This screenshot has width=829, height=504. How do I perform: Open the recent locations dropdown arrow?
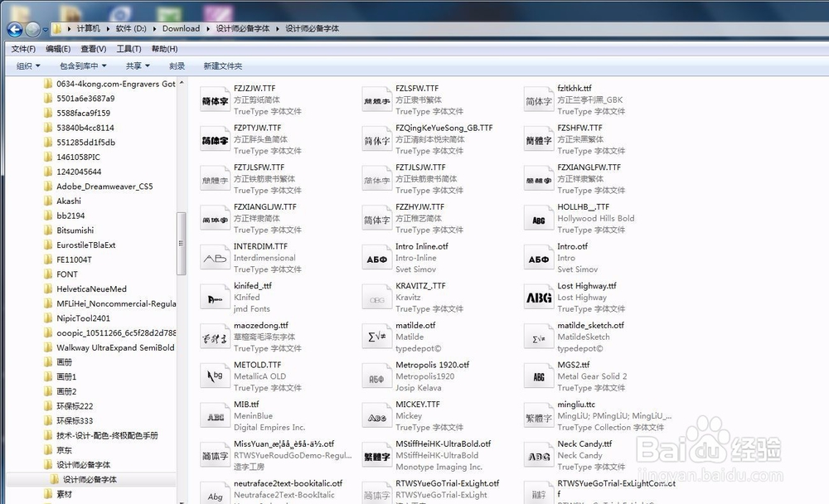[46, 30]
